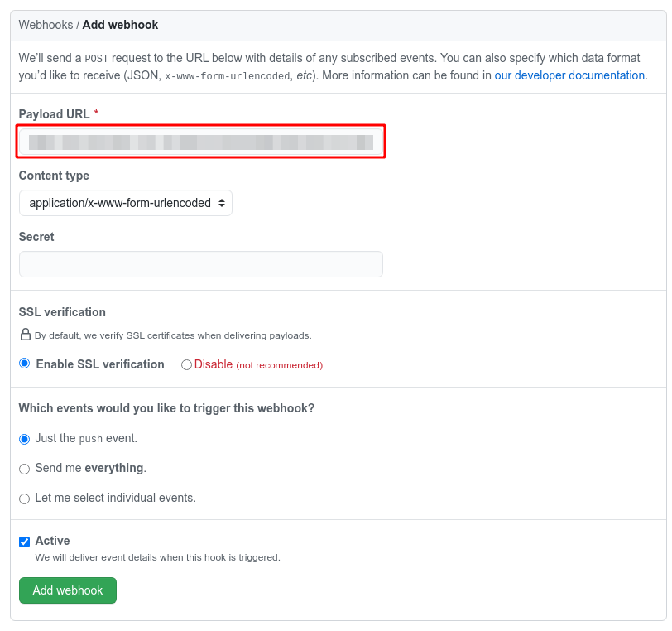This screenshot has height=631, width=672.
Task: Click the Content type dropdown arrows icon
Action: point(222,203)
